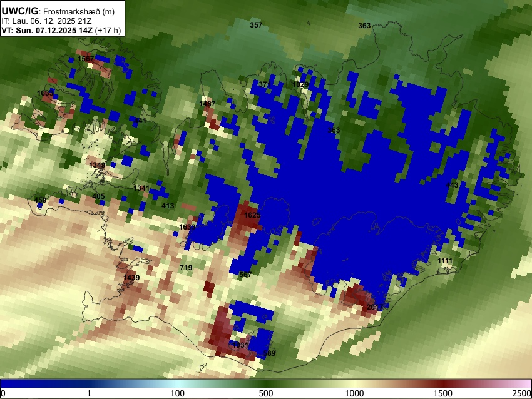Click the map value 1029
The height and width of the screenshot is (399, 532).
click(x=300, y=84)
